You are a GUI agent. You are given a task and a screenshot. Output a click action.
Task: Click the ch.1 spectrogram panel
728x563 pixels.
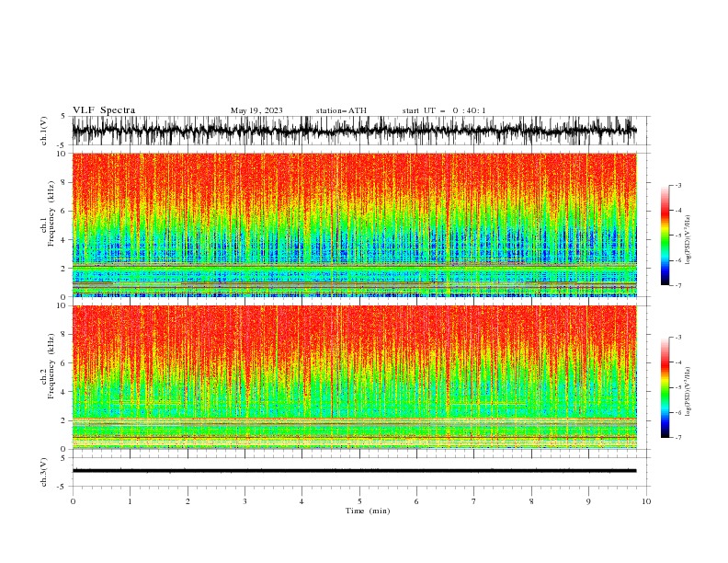click(x=355, y=224)
